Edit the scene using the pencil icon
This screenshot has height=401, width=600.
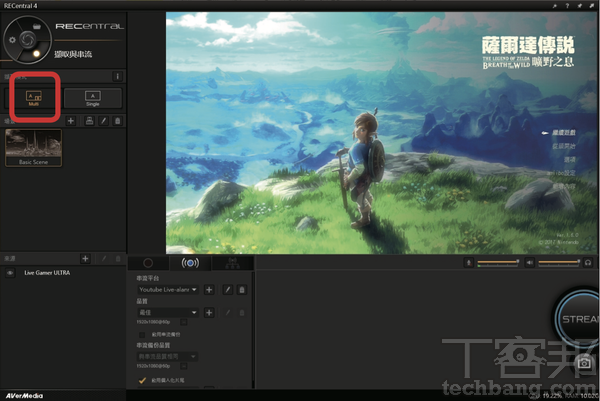tap(103, 120)
